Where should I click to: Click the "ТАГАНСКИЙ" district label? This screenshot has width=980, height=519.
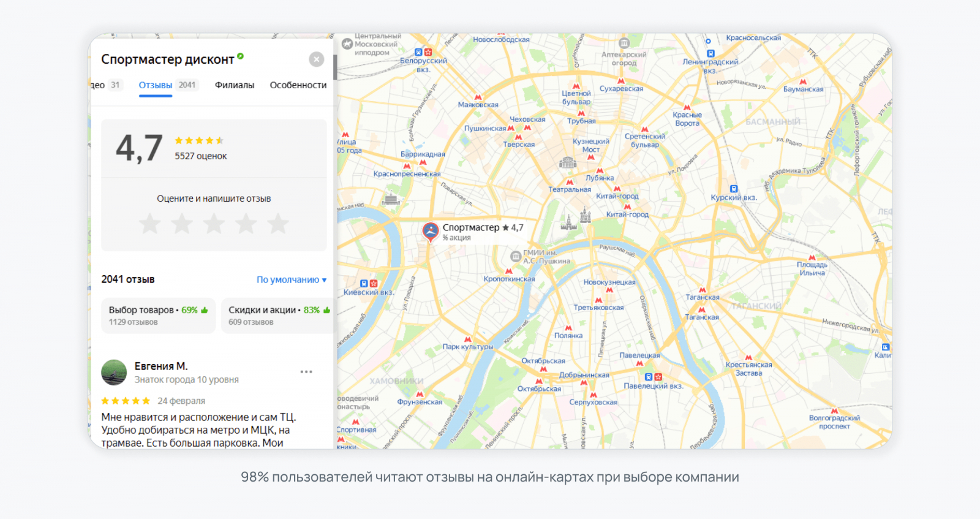[x=756, y=306]
